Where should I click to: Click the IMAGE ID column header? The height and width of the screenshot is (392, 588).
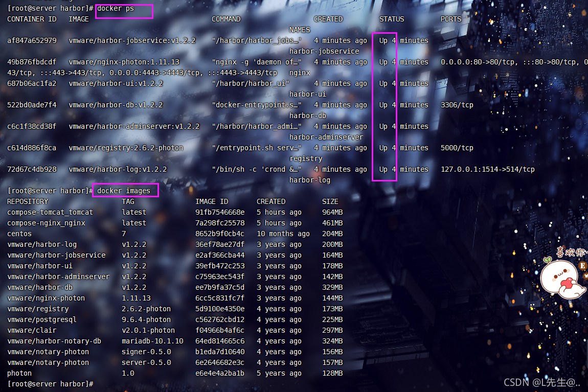point(212,201)
